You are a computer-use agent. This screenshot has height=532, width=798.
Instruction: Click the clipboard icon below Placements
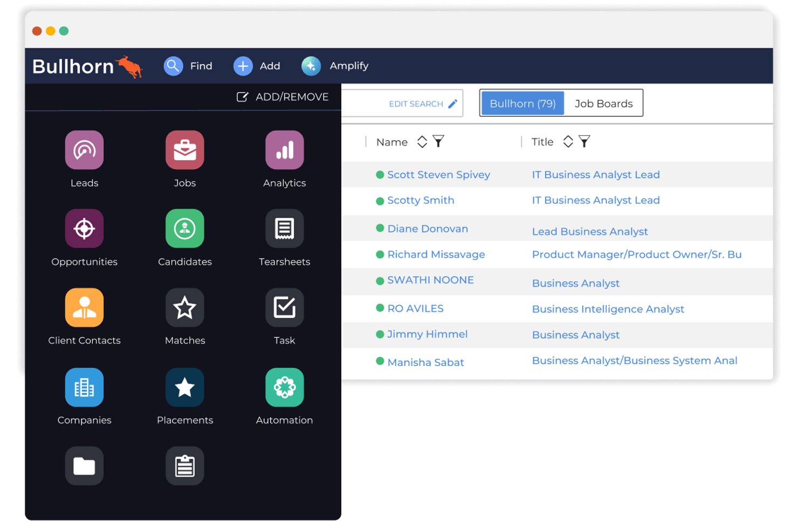184,466
